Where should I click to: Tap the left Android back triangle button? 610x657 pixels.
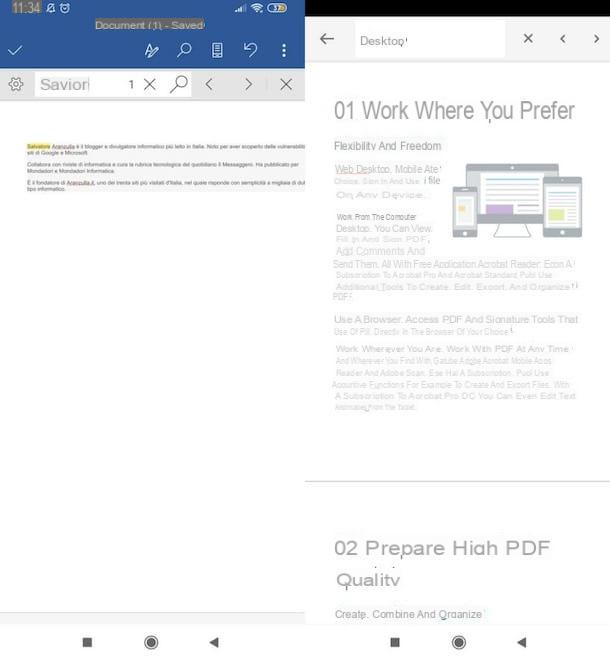[x=214, y=642]
